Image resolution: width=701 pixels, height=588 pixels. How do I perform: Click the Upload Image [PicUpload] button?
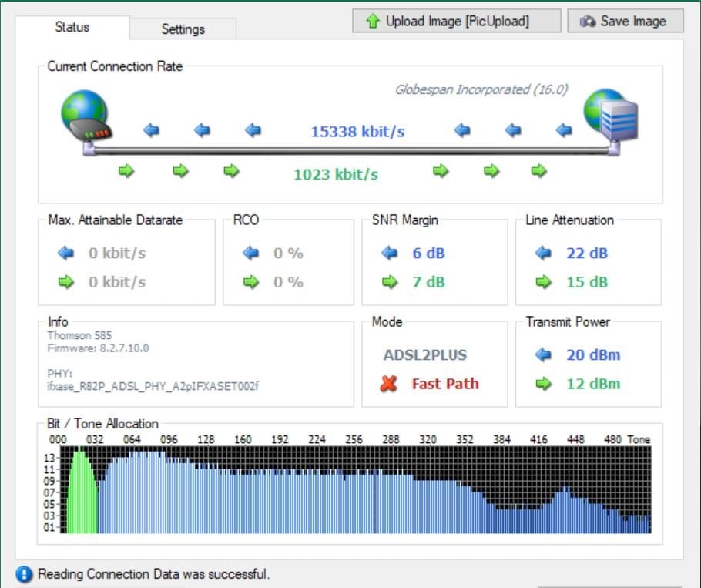click(x=457, y=21)
